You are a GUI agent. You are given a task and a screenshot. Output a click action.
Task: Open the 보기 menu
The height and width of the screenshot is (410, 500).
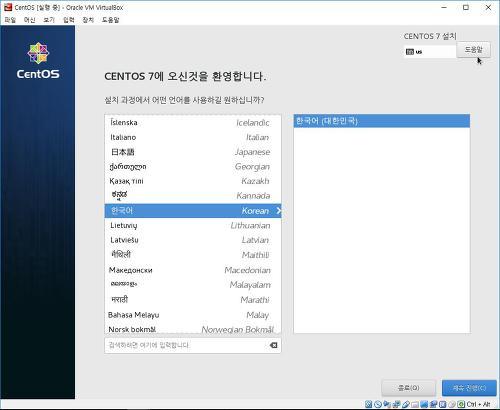(49, 20)
